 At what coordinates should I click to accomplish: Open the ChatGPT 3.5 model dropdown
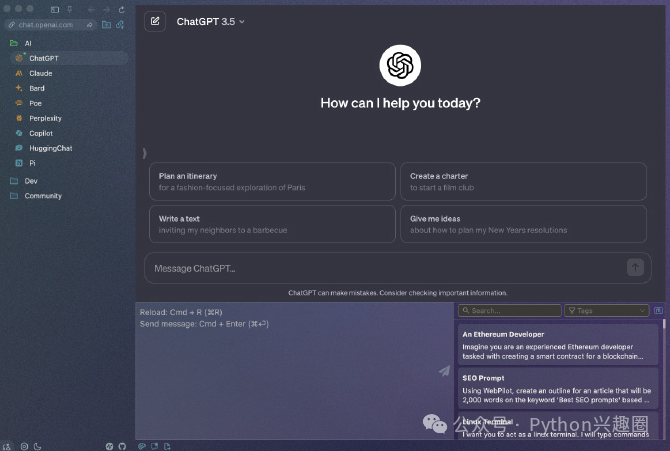(x=210, y=22)
